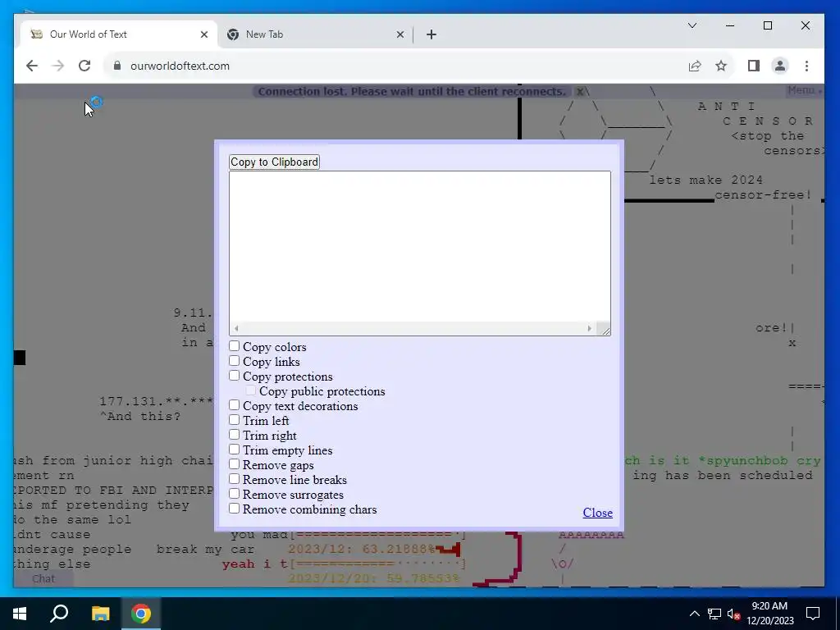Click Copy to Clipboard button
Image resolution: width=840 pixels, height=630 pixels.
click(x=274, y=162)
